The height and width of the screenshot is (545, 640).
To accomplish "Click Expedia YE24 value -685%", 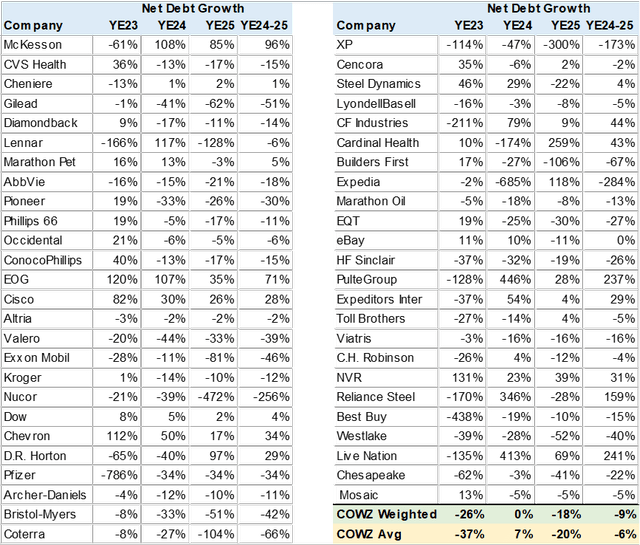I will pos(513,182).
